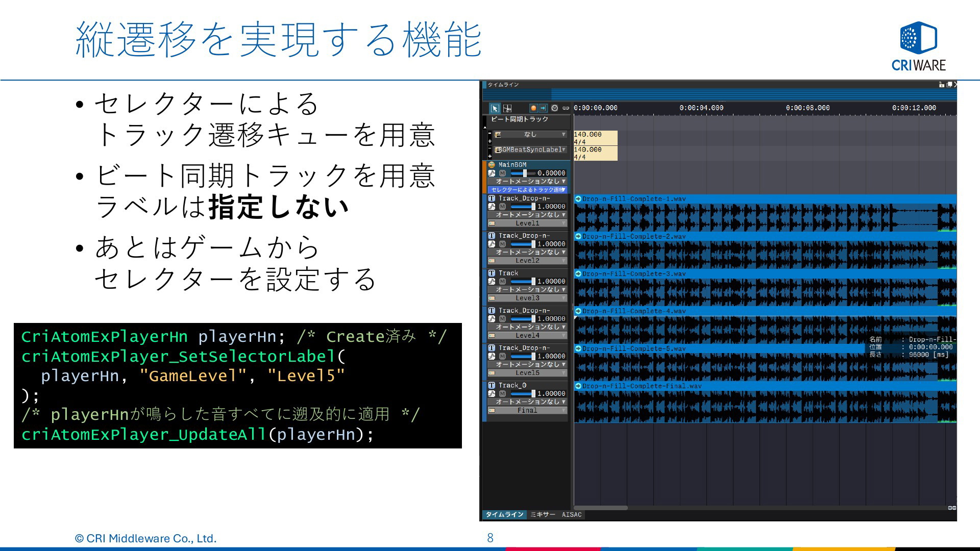Click the automation waveform icon on Level2 track
The image size is (980, 551).
pos(492,244)
